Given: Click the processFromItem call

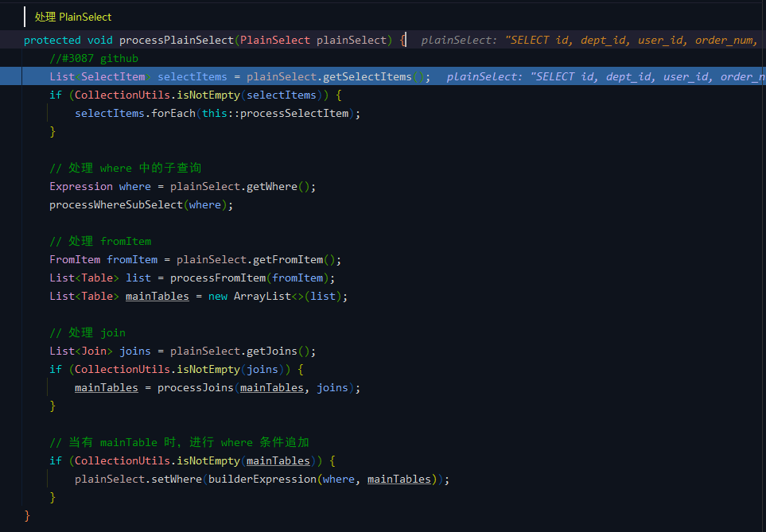Looking at the screenshot, I should pos(218,278).
